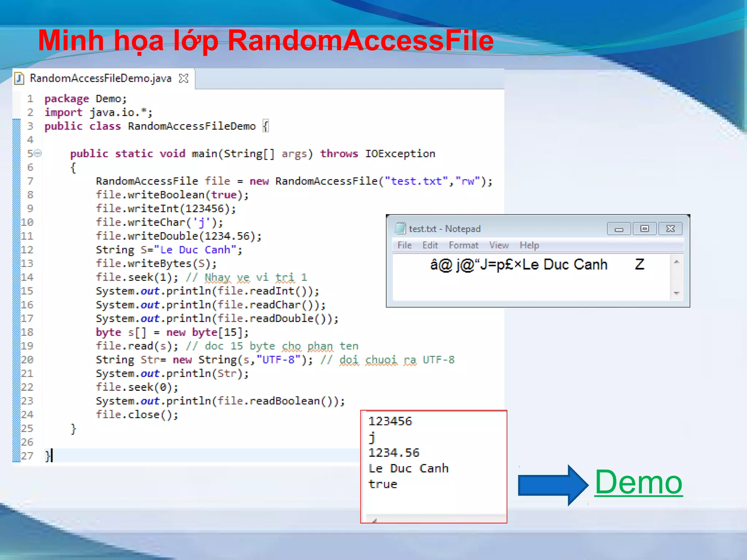Close the test.txt Notepad window
Screen dimensions: 747x560
pyautogui.click(x=670, y=229)
